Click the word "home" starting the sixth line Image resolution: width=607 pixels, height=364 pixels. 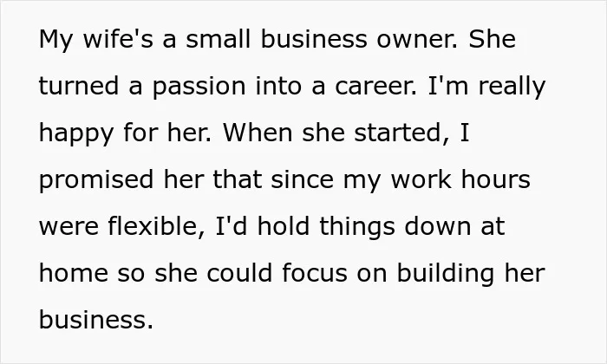(x=74, y=273)
